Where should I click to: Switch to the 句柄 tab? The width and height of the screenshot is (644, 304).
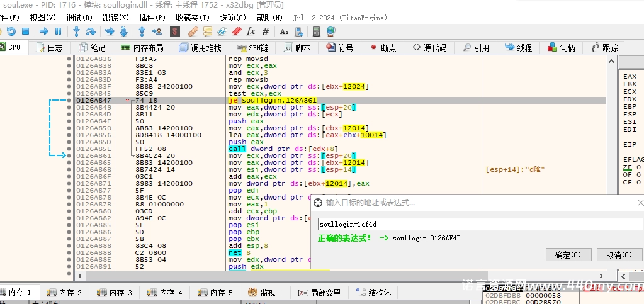pyautogui.click(x=562, y=48)
